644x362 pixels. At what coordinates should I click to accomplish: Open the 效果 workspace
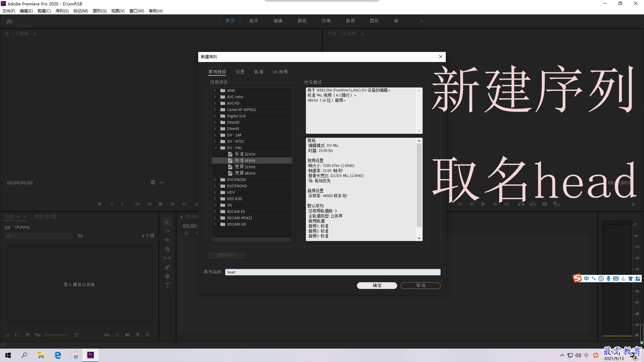(x=326, y=21)
